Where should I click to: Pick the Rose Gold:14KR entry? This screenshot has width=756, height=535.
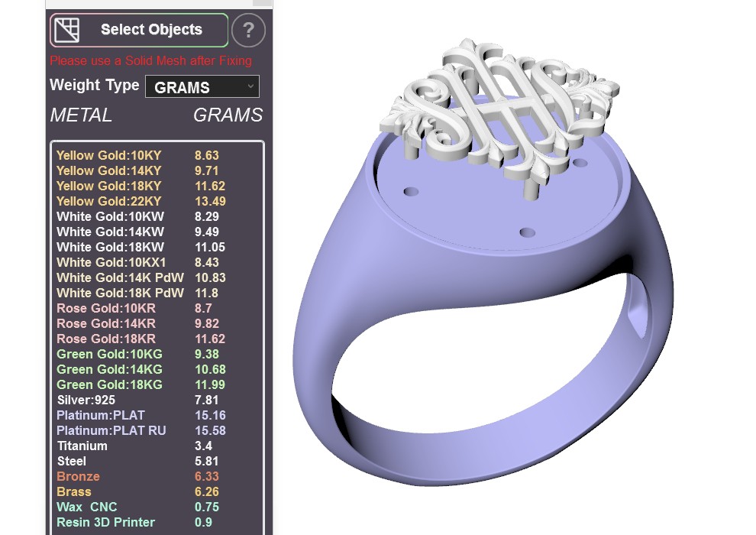[157, 323]
